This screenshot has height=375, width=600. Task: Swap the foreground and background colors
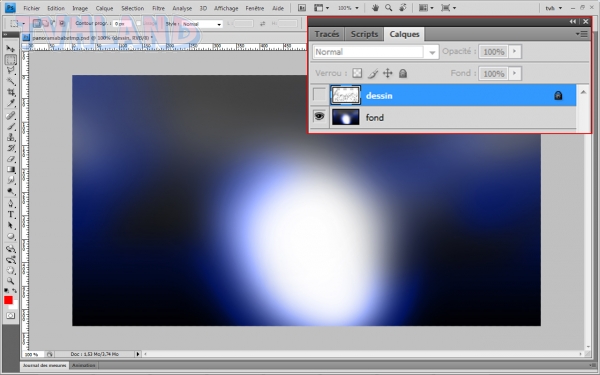[x=15, y=291]
